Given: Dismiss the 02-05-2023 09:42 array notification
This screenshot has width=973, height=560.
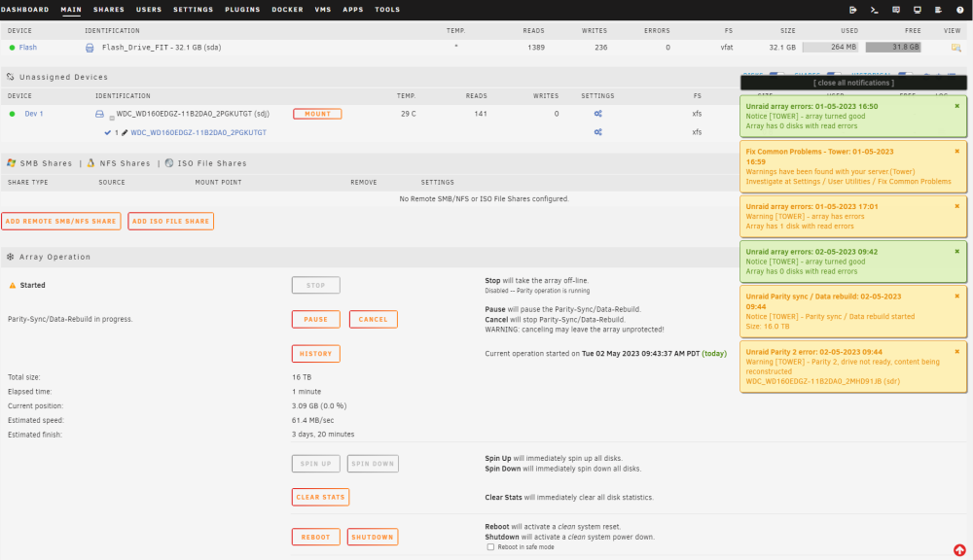Looking at the screenshot, I should tap(956, 251).
